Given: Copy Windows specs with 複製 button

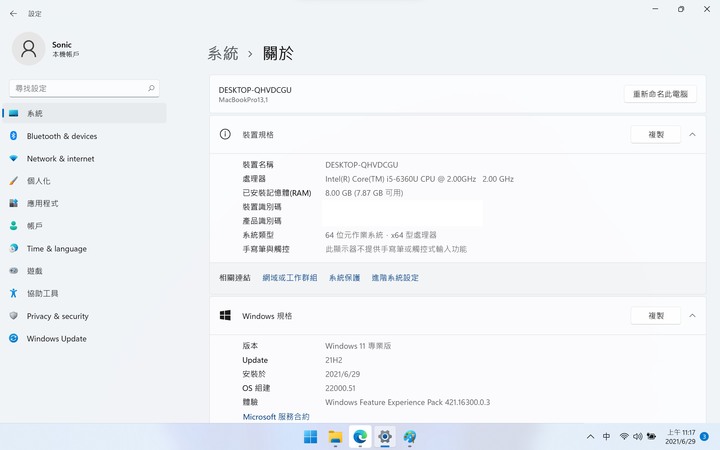Looking at the screenshot, I should point(656,315).
